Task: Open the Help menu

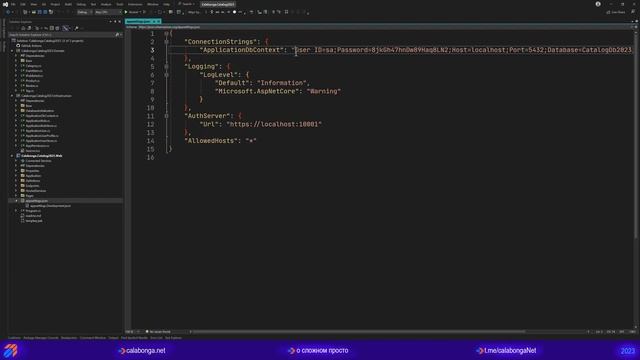Action: [x=167, y=4]
